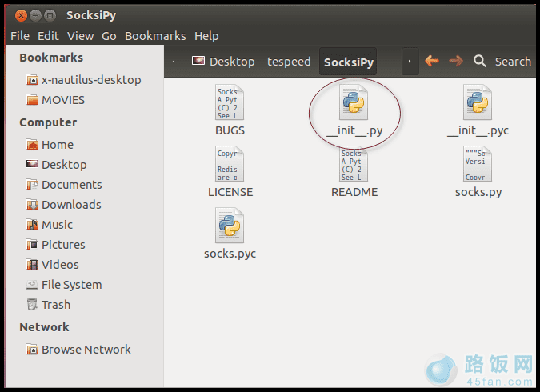This screenshot has width=540, height=392.
Task: Select the README file icon
Action: [x=354, y=164]
